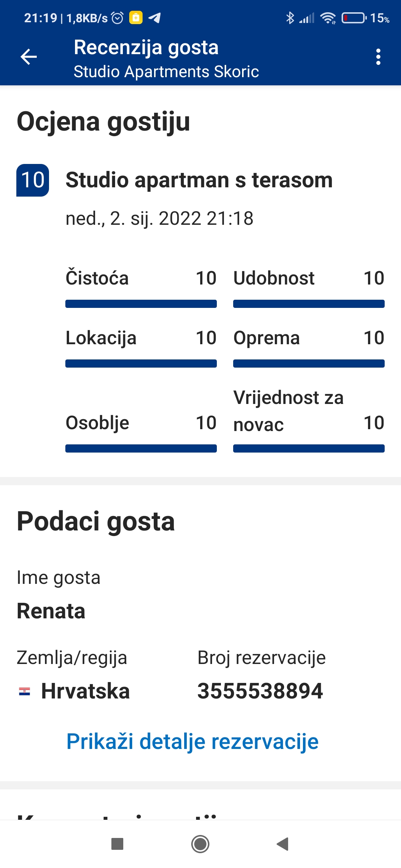
Task: Tap the overall score 10 badge
Action: coord(33,180)
